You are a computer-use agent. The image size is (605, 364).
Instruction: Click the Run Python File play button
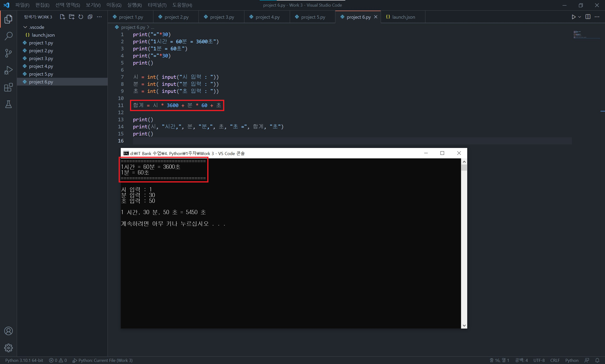point(573,17)
